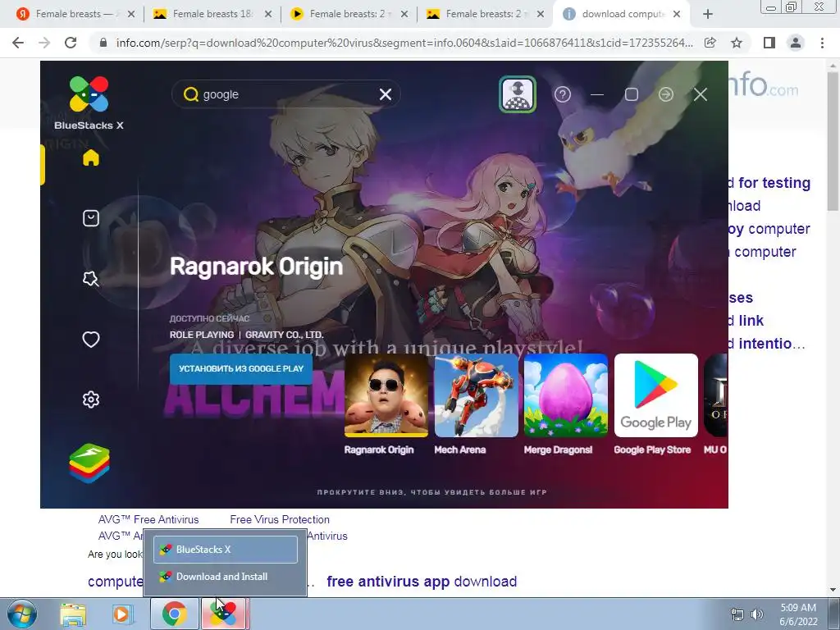The height and width of the screenshot is (630, 840).
Task: Open the AVG Free Antivirus link
Action: [148, 519]
